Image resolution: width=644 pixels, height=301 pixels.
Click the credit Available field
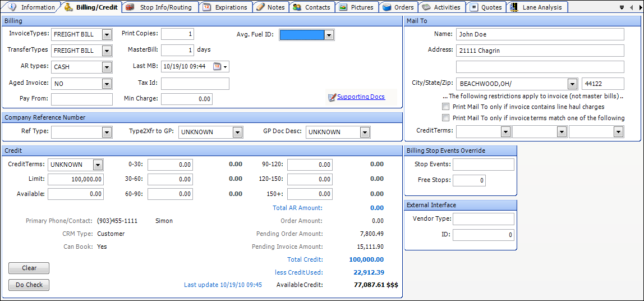pyautogui.click(x=76, y=194)
